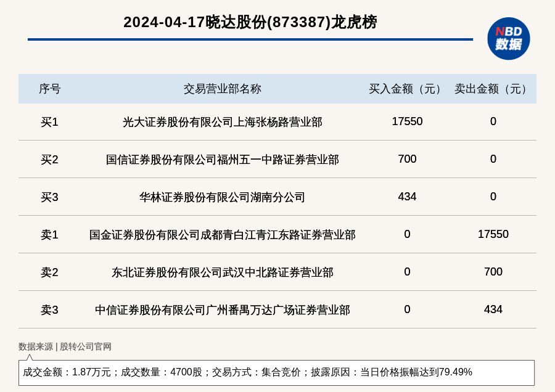Select 中信证券股份有限公司广州番禺万达广场证券营业部 name
The image size is (555, 392).
[222, 309]
